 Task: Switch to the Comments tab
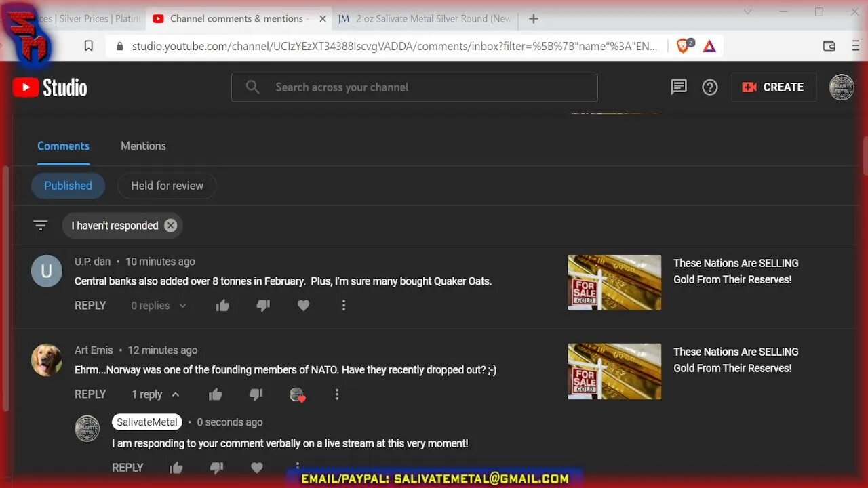[63, 146]
